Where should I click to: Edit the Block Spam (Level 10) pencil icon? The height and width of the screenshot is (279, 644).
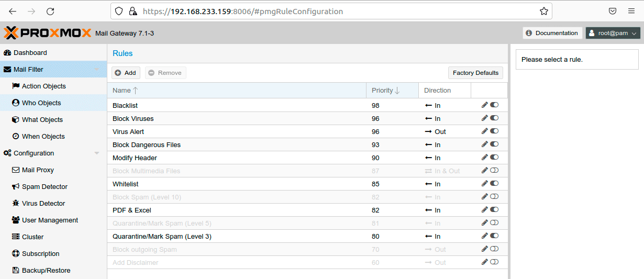click(x=485, y=196)
